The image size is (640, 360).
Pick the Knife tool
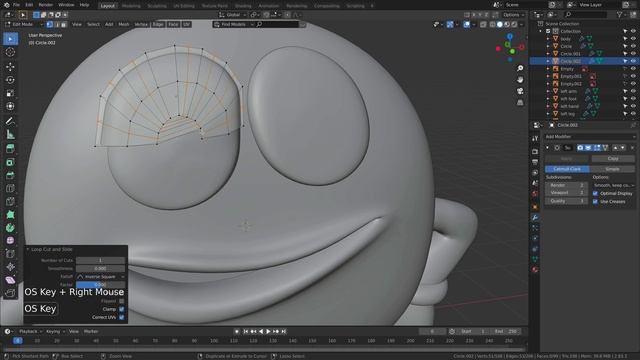(x=10, y=202)
